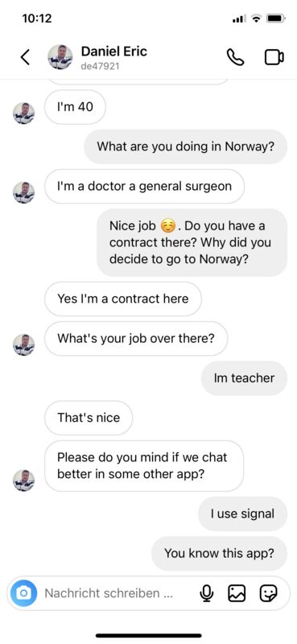The image size is (297, 644).
Task: Select the "What's your job over there?" message
Action: click(x=136, y=338)
